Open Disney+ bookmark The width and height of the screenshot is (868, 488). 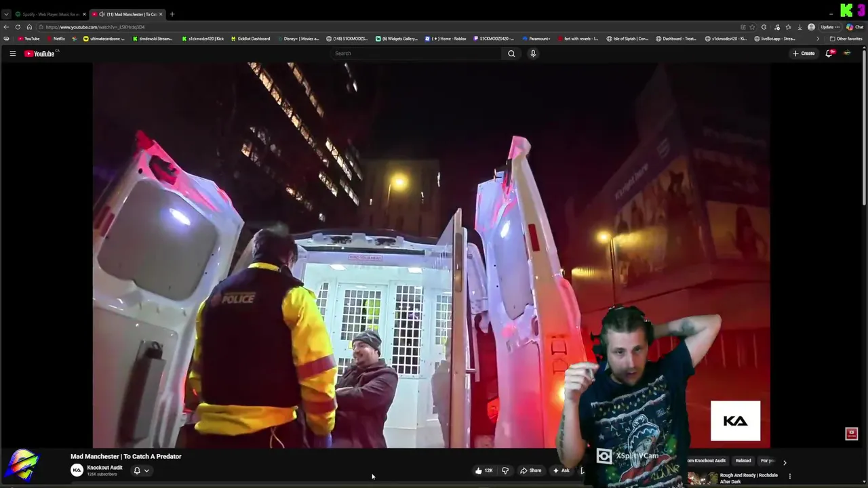pyautogui.click(x=298, y=39)
